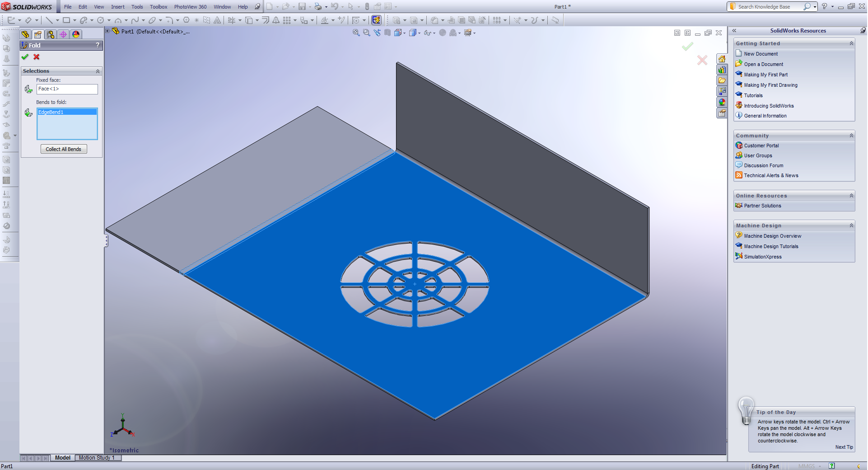Open the DisplayManager tab
Viewport: 868px width, 470px height.
76,34
